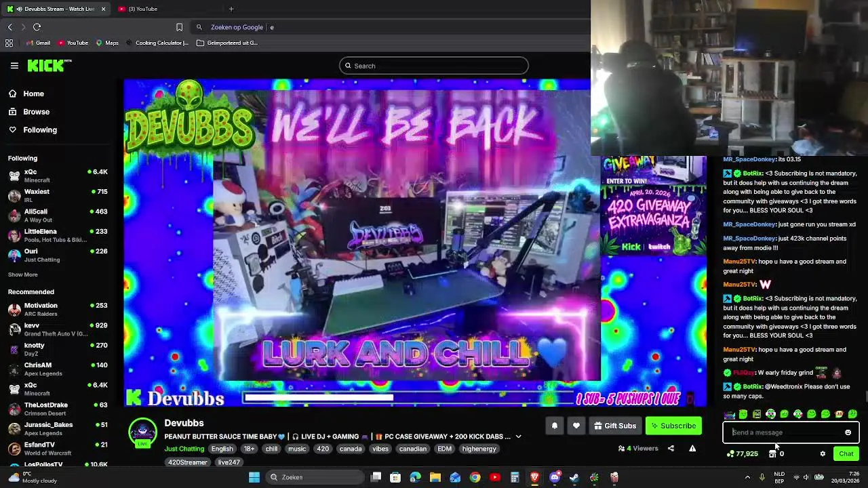868x488 pixels.
Task: Open EsfandTV recommended channel
Action: point(58,448)
